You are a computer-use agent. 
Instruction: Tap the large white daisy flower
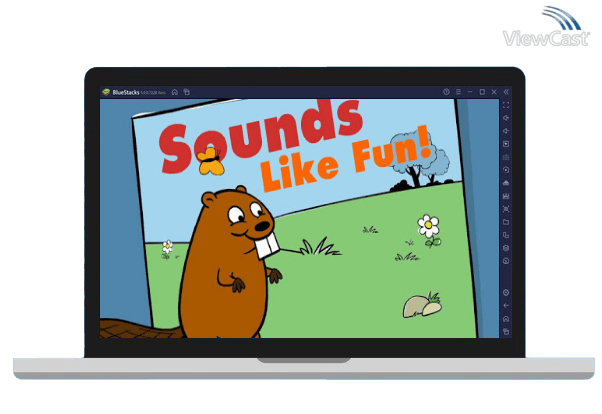tap(428, 227)
